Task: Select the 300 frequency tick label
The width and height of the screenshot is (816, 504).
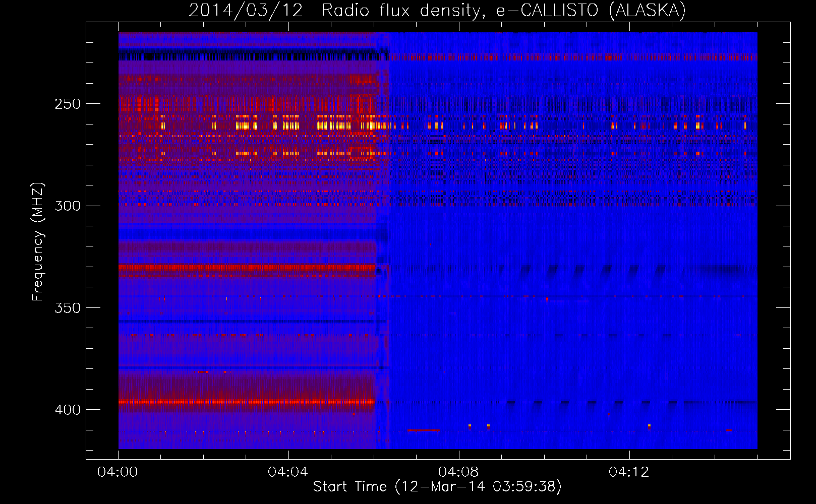Action: tap(68, 206)
